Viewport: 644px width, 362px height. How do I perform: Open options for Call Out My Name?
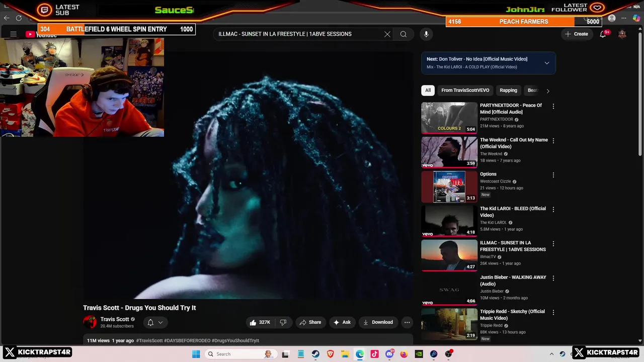(553, 141)
